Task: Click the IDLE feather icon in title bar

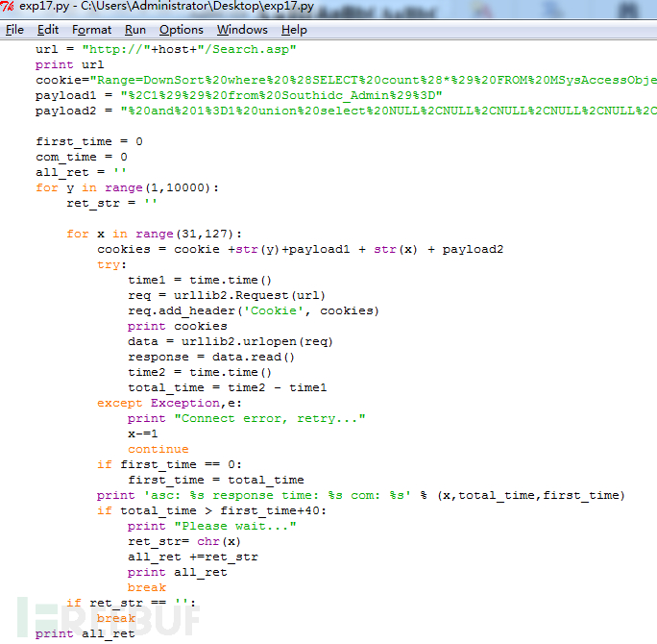Action: (x=8, y=7)
